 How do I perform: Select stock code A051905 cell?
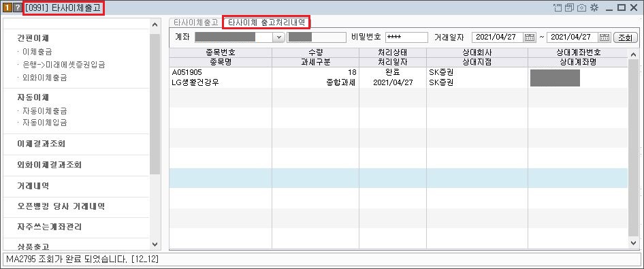[221, 72]
